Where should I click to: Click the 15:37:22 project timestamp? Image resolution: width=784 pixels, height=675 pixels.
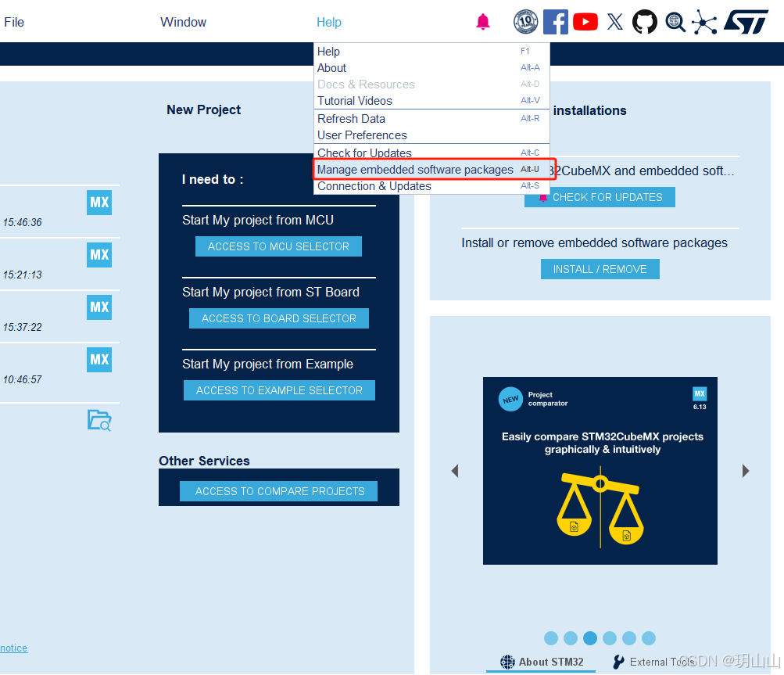23,327
